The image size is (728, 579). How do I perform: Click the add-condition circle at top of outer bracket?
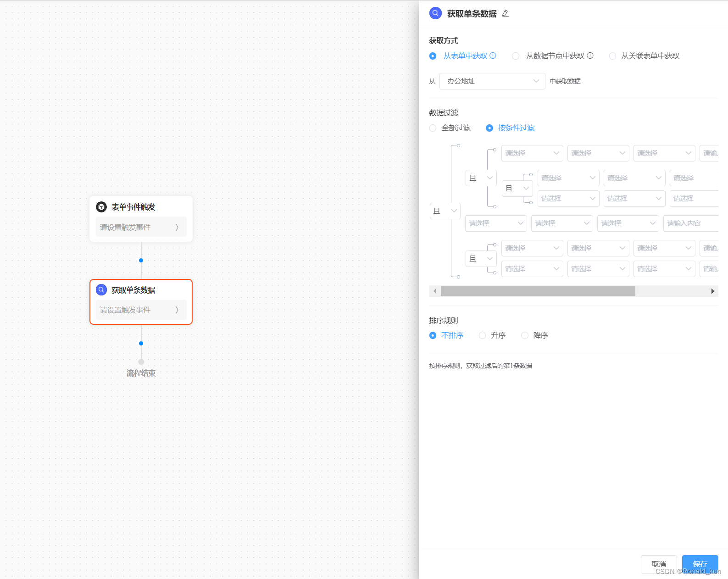point(458,145)
